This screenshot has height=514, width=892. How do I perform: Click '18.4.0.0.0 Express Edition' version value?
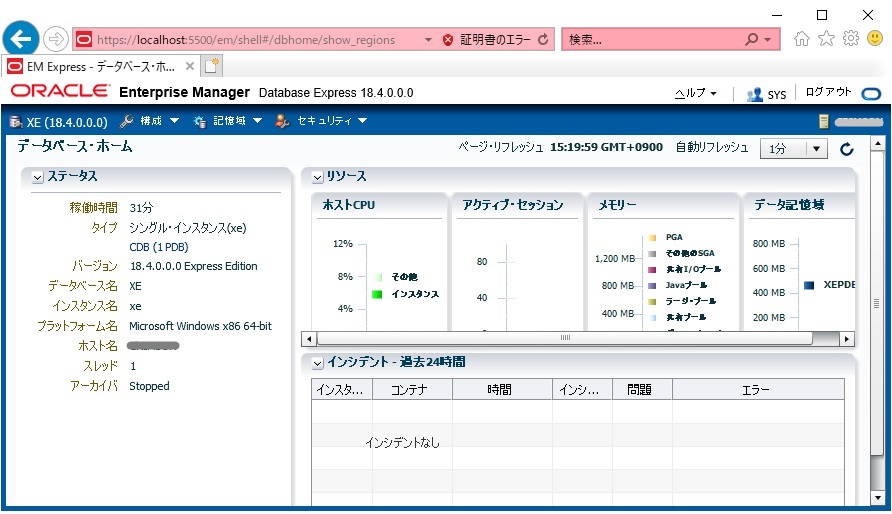193,266
